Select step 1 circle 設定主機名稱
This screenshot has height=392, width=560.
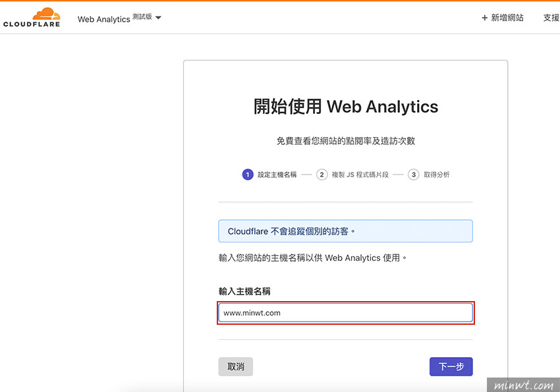[248, 175]
